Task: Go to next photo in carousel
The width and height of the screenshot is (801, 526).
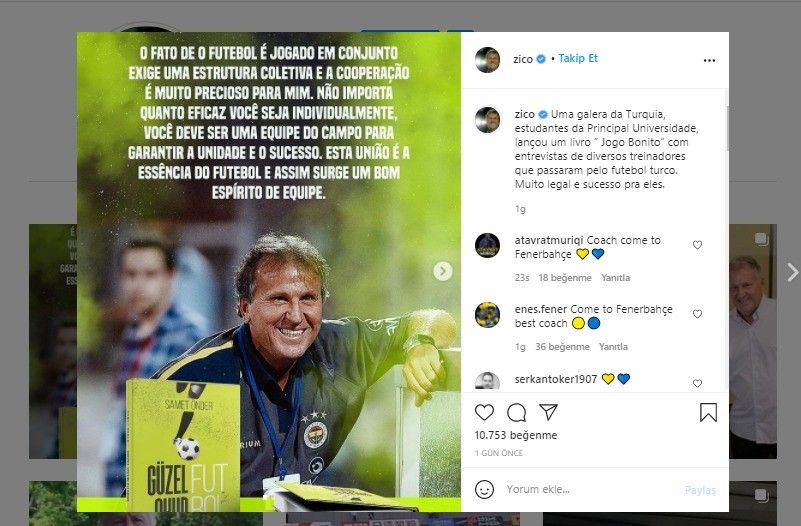Action: click(442, 271)
